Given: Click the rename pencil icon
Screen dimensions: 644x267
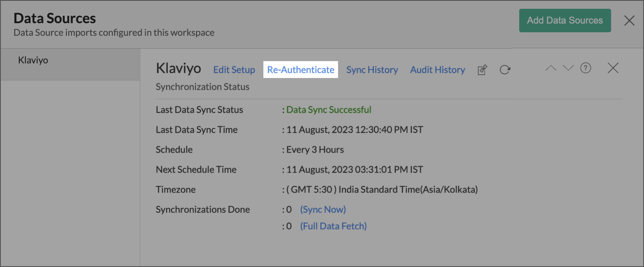Looking at the screenshot, I should point(482,70).
